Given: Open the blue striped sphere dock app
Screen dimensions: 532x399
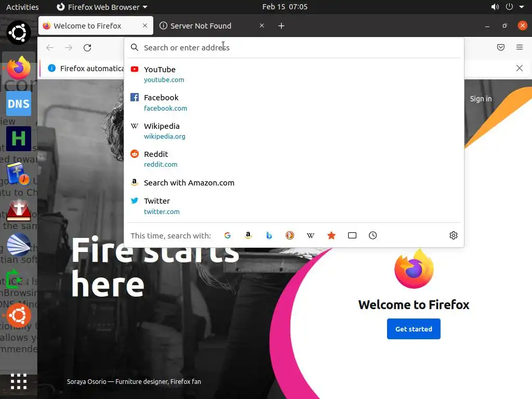Looking at the screenshot, I should [x=19, y=245].
